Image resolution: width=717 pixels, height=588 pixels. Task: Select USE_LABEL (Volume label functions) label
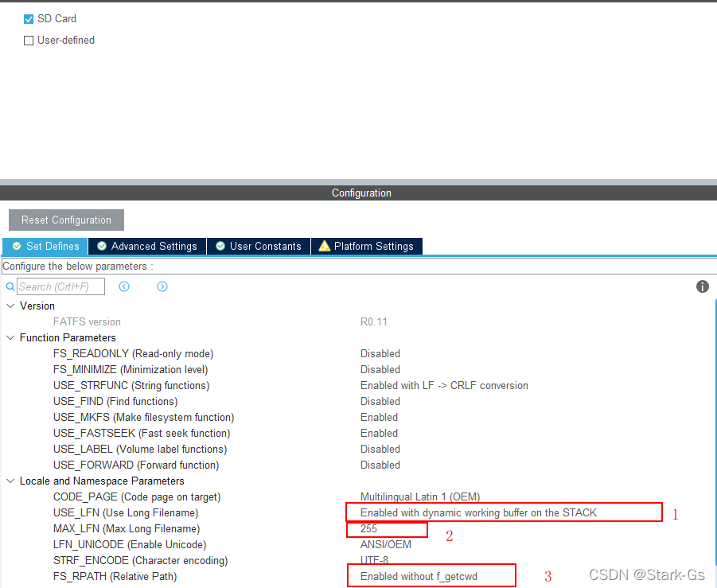coord(140,449)
